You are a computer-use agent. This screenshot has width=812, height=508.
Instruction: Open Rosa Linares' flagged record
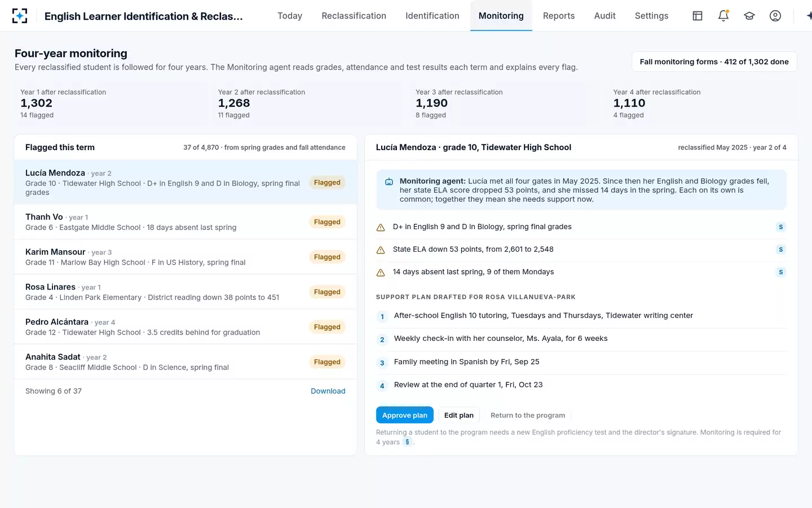click(x=186, y=292)
